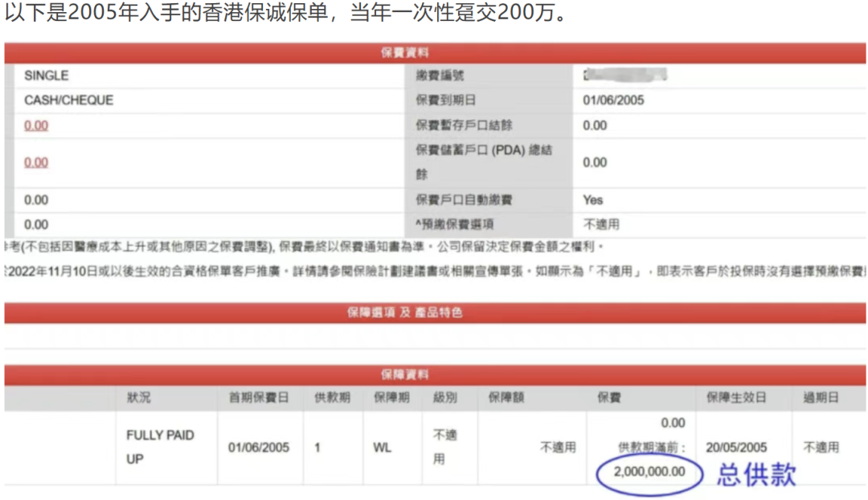Click the first underlined 0.00 link
This screenshot has height=500, width=868.
(36, 125)
